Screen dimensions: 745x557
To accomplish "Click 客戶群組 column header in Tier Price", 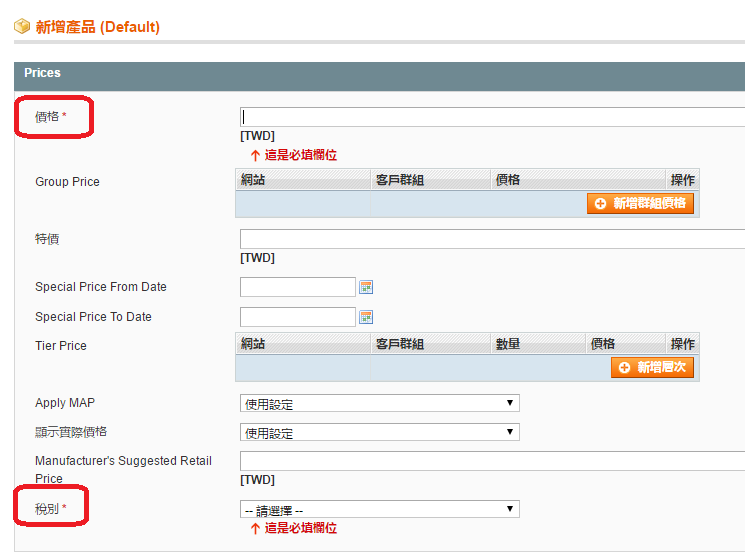I will point(400,345).
